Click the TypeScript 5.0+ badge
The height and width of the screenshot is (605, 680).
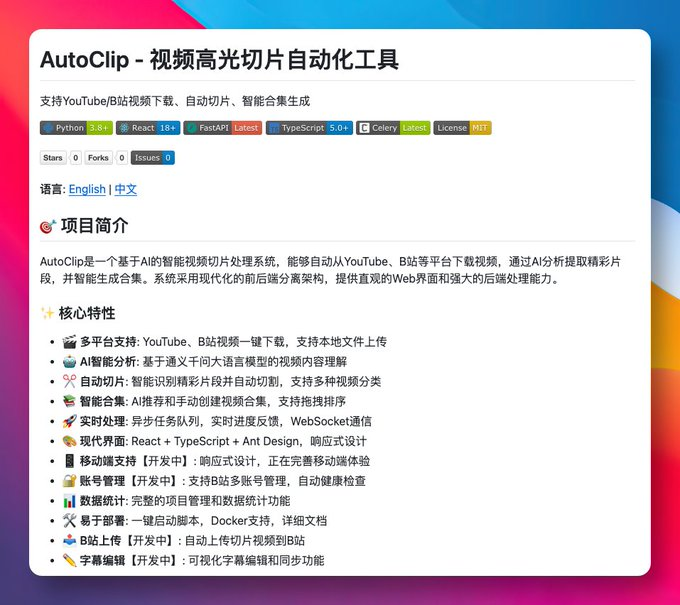point(309,128)
